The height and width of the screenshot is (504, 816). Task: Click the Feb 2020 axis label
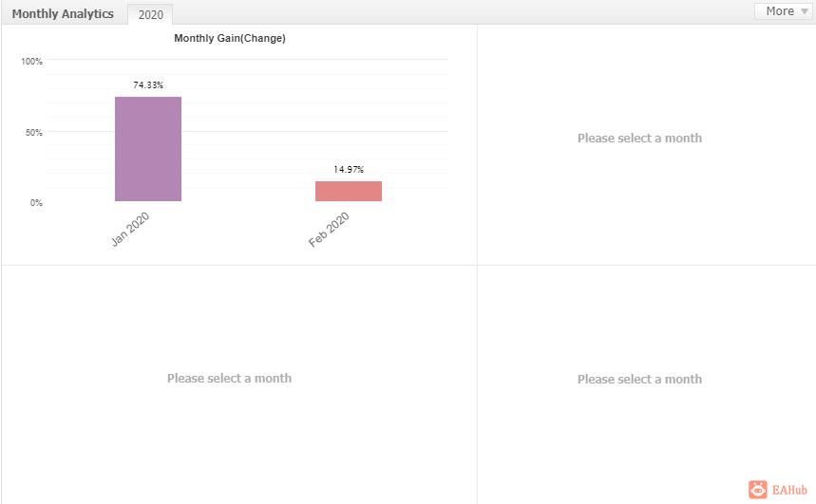coord(329,230)
